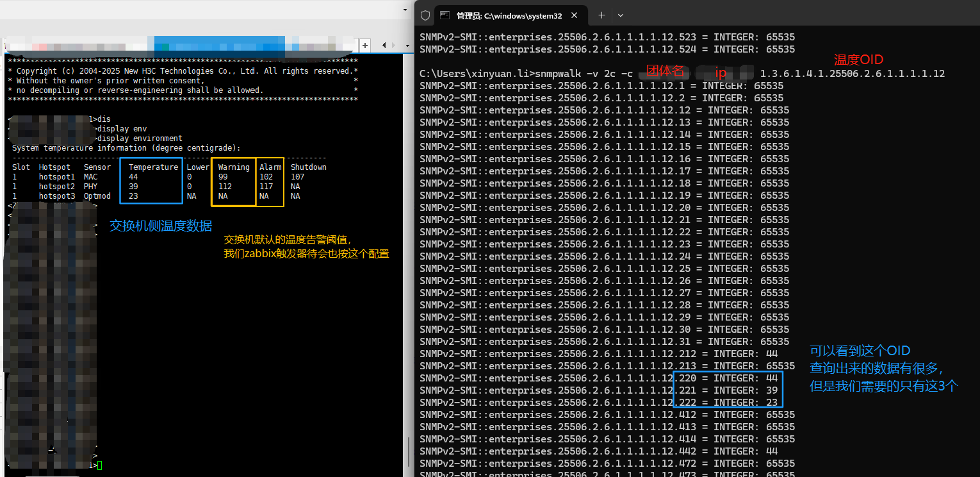Click the Warning column header in the temperature table
This screenshot has width=980, height=477.
point(233,167)
